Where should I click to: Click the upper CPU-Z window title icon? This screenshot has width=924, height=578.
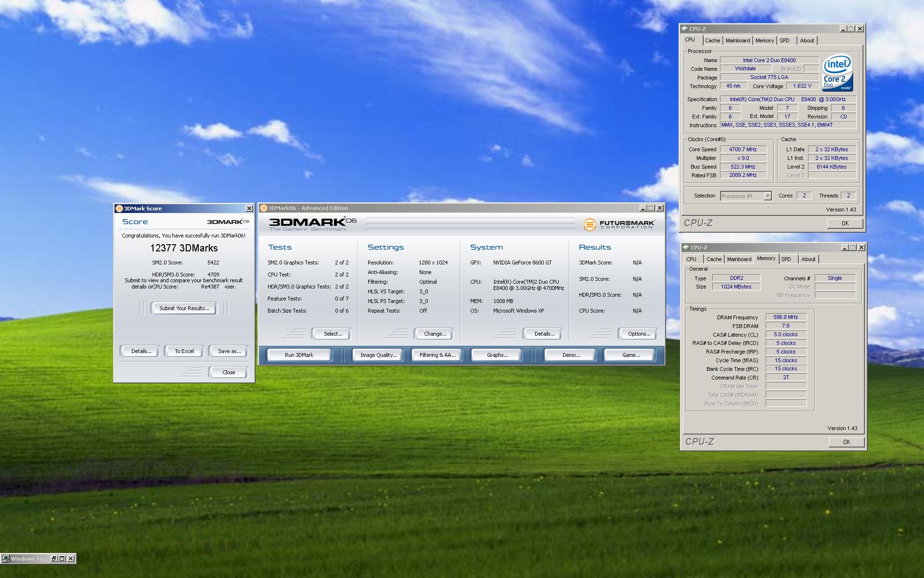point(684,29)
